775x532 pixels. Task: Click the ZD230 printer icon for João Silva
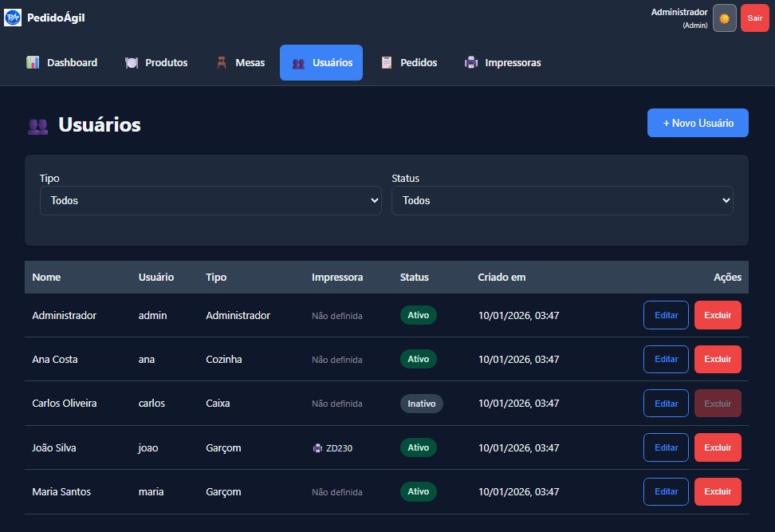(317, 448)
